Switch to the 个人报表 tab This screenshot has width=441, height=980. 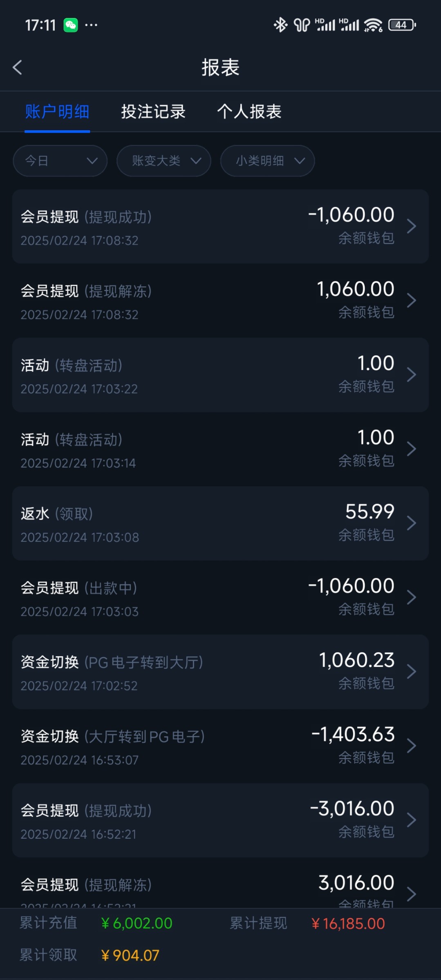(249, 111)
